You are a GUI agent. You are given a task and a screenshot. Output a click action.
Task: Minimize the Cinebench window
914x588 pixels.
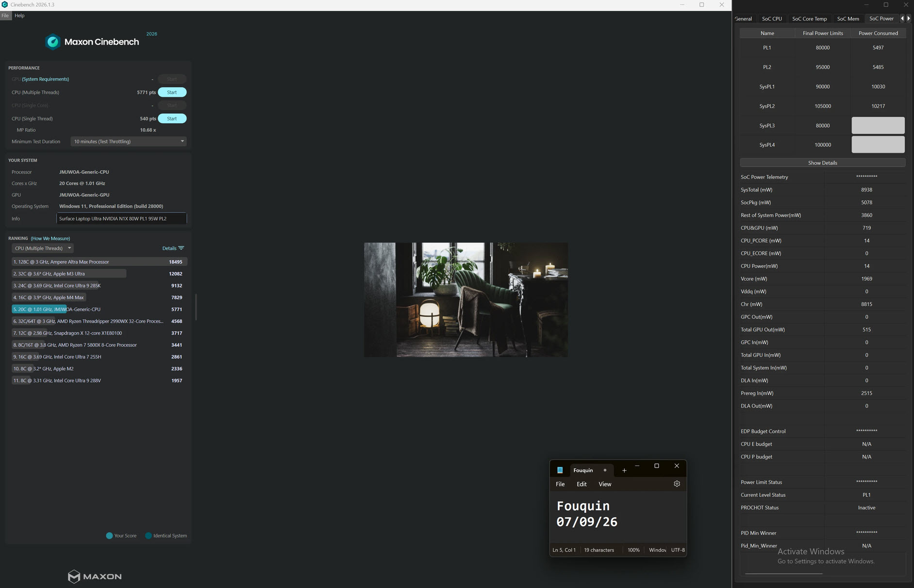(682, 5)
